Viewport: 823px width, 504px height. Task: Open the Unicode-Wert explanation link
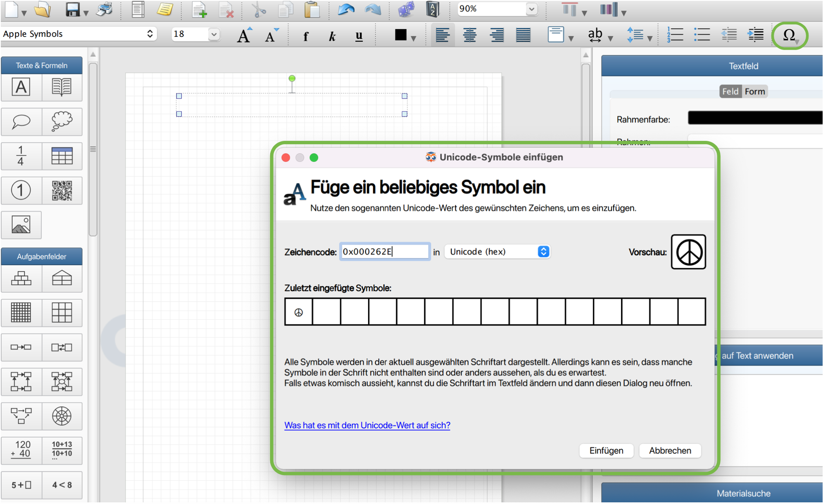367,425
